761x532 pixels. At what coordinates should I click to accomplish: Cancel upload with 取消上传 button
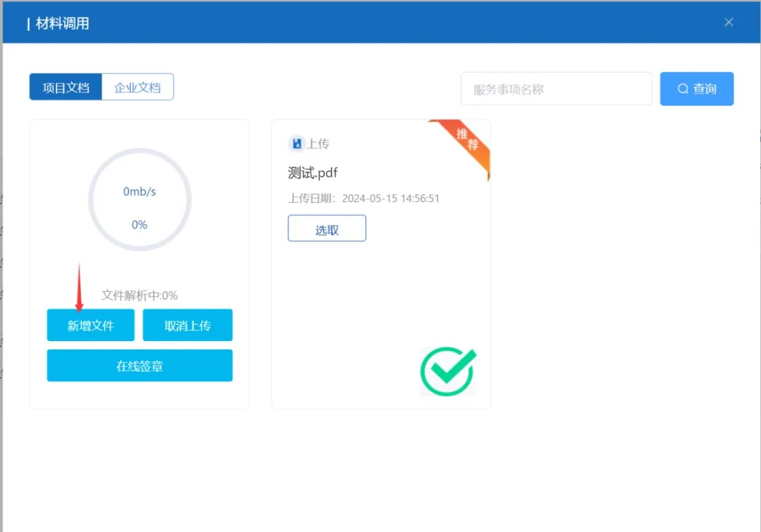pyautogui.click(x=187, y=326)
